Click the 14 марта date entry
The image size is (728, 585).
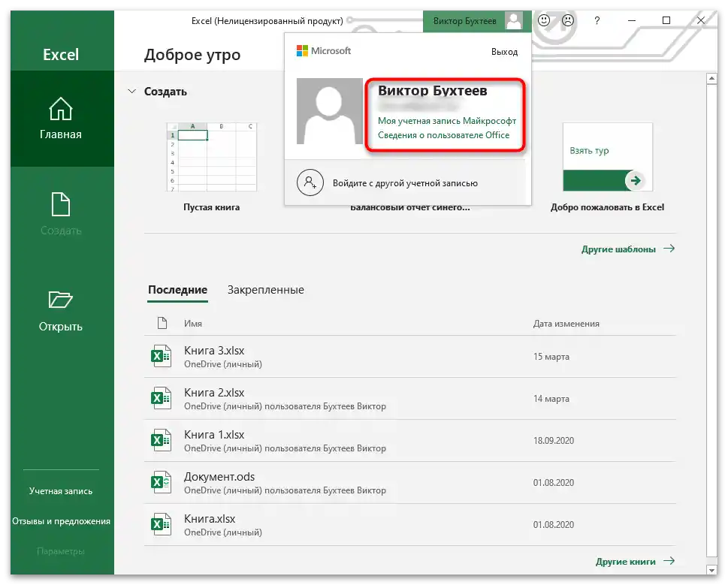coord(551,399)
